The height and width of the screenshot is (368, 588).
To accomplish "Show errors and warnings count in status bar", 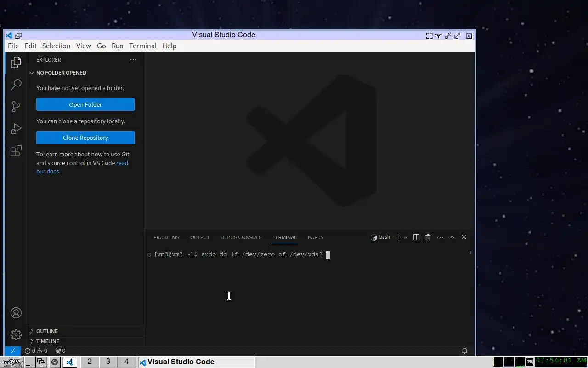I will coord(36,351).
